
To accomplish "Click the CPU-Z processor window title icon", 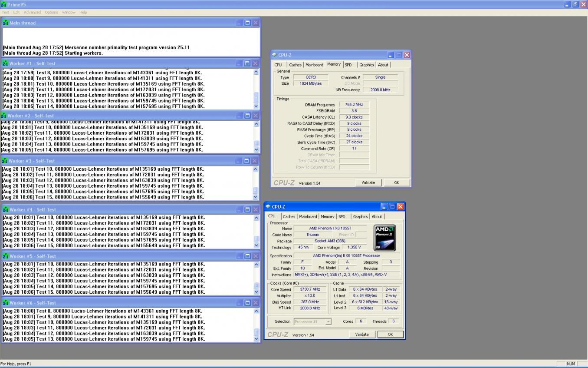I will tap(268, 206).
